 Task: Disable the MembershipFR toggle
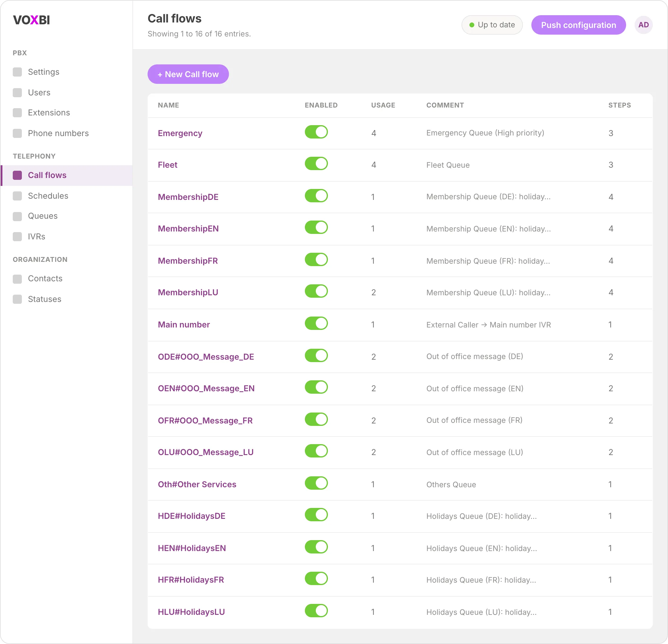pyautogui.click(x=316, y=259)
